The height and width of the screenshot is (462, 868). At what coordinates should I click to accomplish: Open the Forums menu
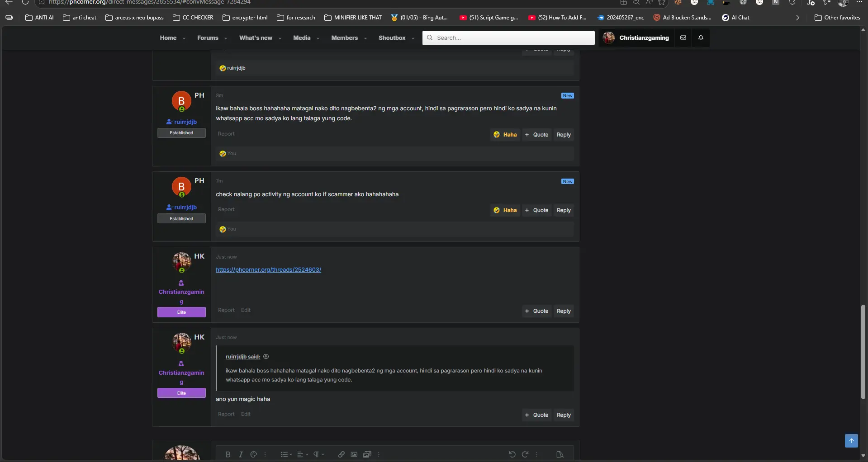click(208, 38)
